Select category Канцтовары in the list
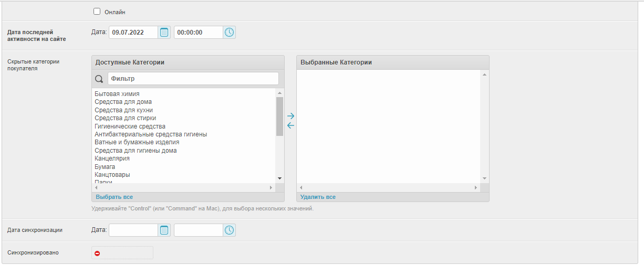The width and height of the screenshot is (644, 265). 112,175
